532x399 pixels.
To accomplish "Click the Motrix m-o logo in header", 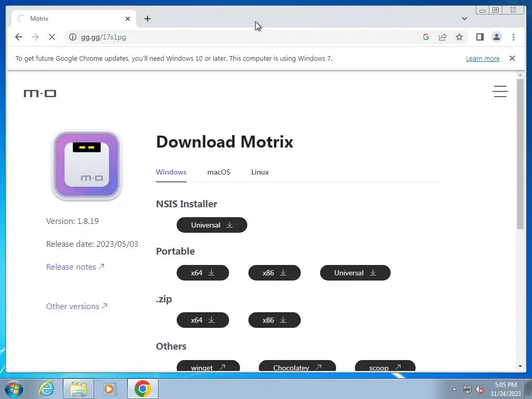I will pos(40,93).
